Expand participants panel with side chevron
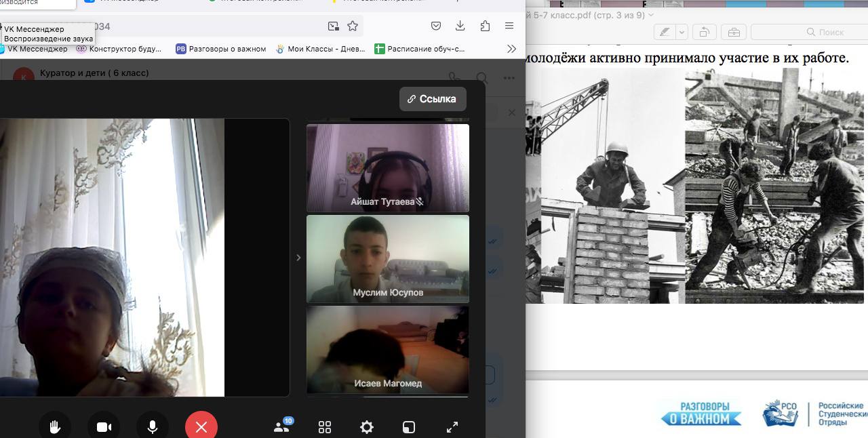 point(298,258)
